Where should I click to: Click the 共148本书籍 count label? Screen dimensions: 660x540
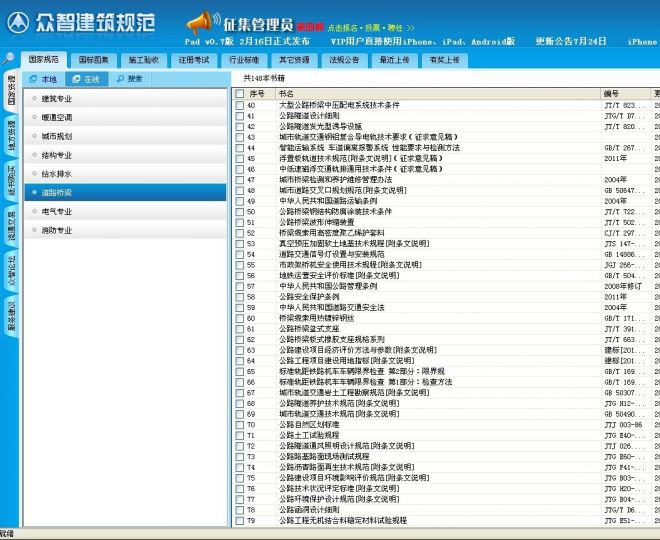pos(264,78)
